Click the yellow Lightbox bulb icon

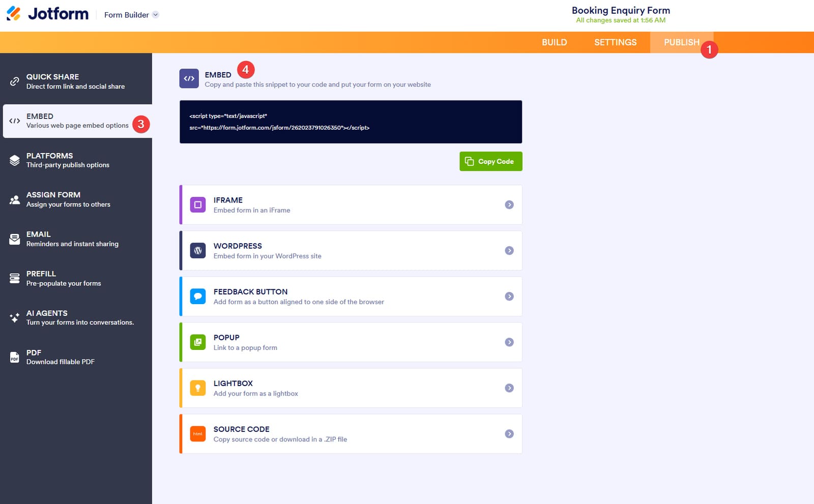[x=198, y=388]
